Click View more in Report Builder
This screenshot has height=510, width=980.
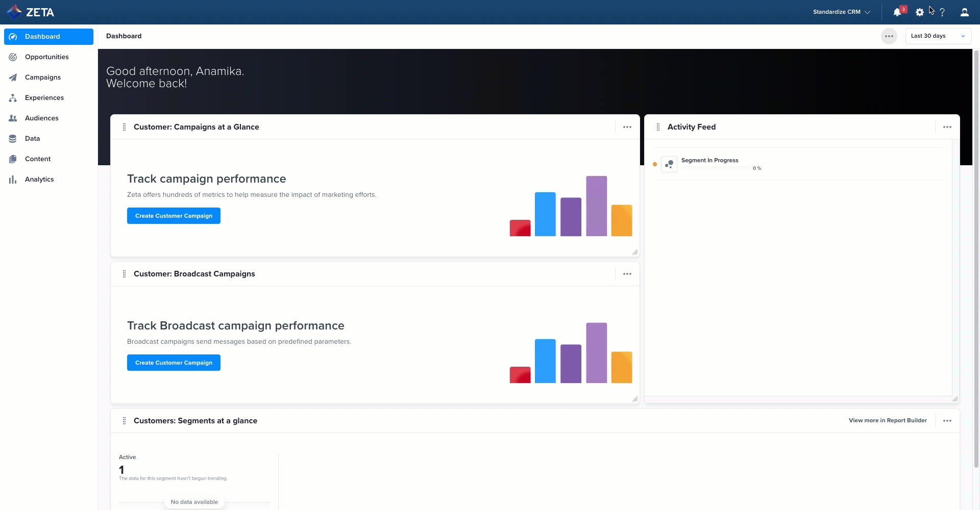(887, 421)
